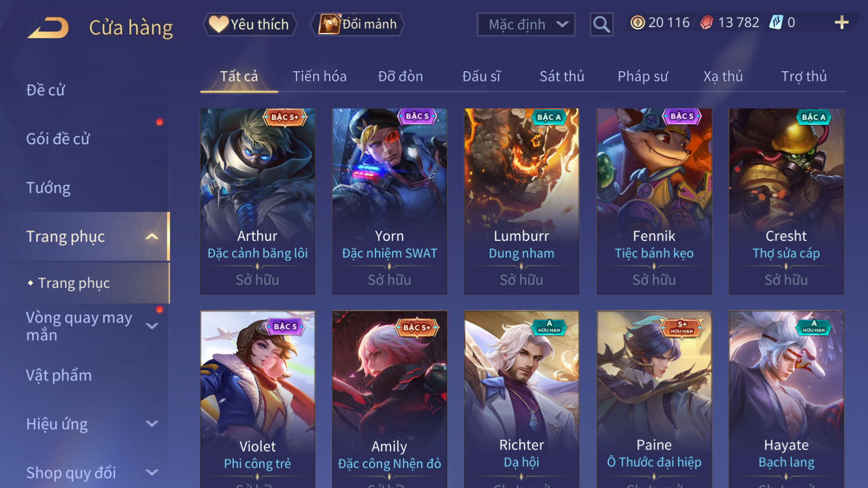Switch to the Tiến hóa tab

319,76
